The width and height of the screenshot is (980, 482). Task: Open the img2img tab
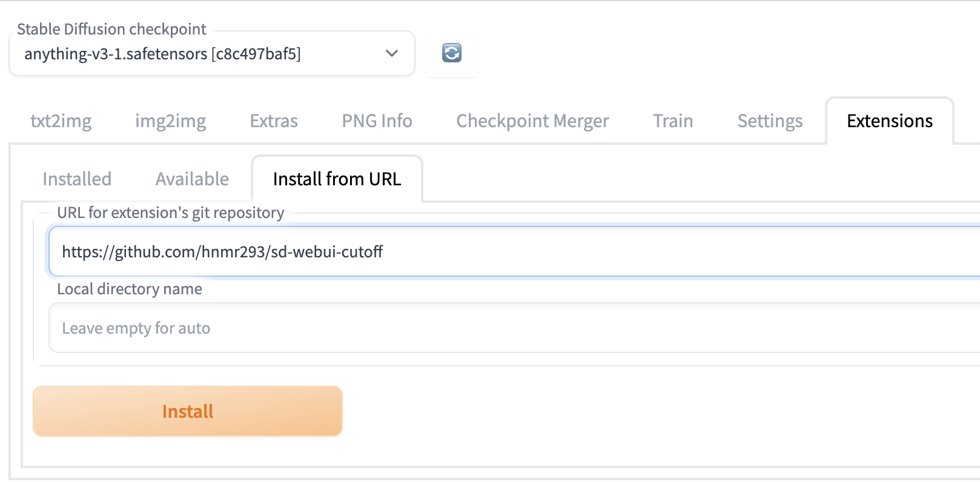[170, 121]
